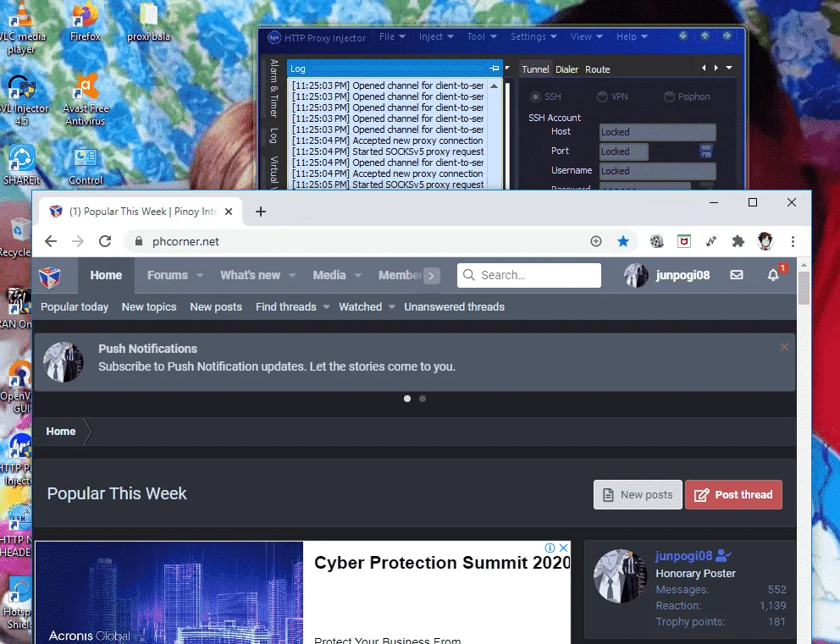Launch the SVL Injector 4.5 shortcut

[21, 100]
